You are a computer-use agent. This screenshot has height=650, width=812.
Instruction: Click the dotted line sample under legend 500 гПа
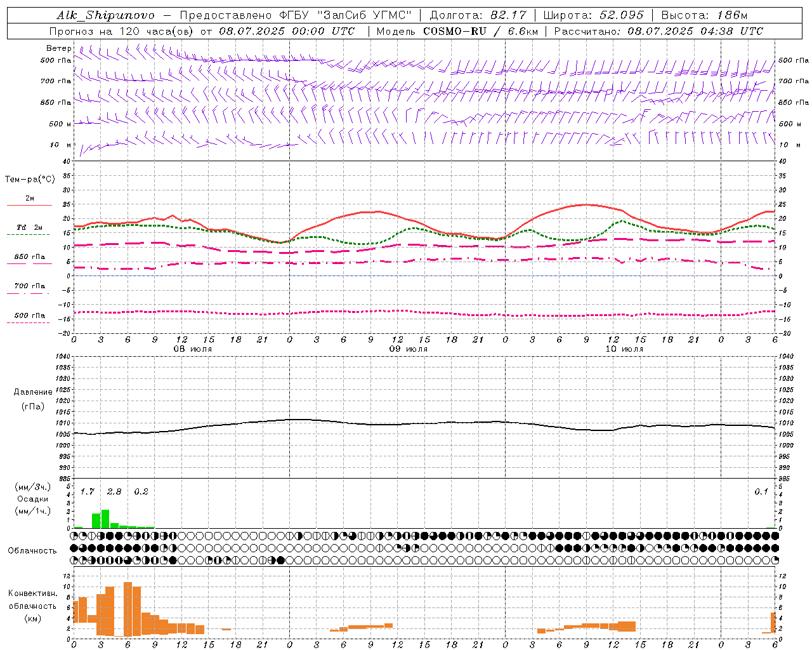[29, 322]
